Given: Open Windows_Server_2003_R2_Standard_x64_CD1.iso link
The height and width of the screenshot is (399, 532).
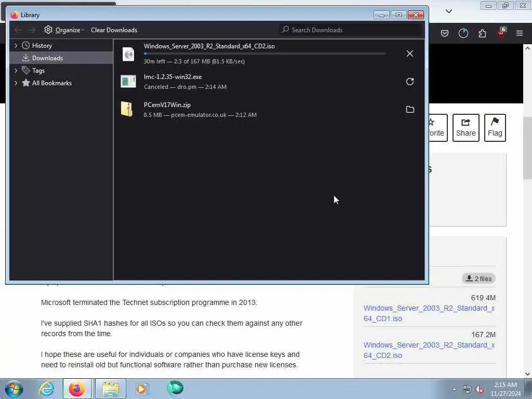Looking at the screenshot, I should tap(429, 313).
